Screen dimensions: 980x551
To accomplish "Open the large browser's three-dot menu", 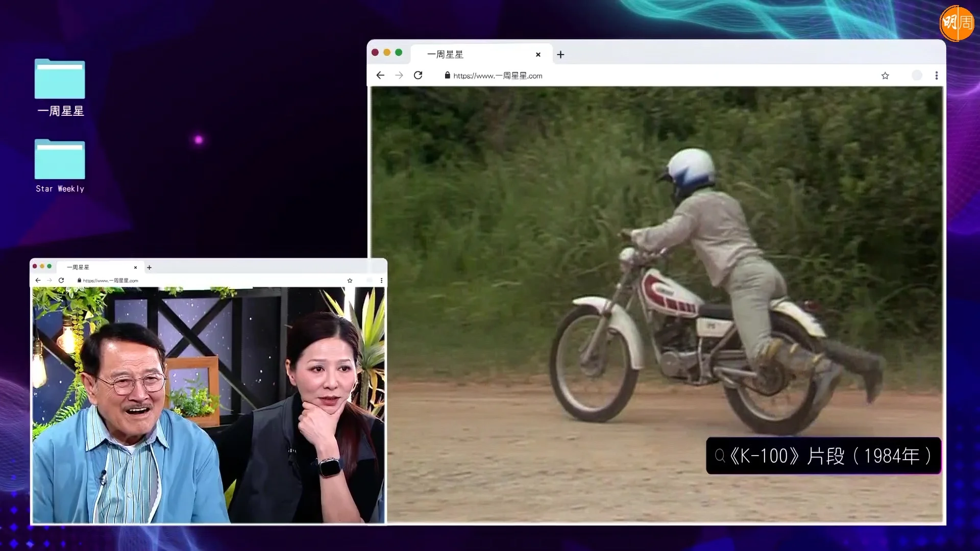I will click(x=936, y=76).
